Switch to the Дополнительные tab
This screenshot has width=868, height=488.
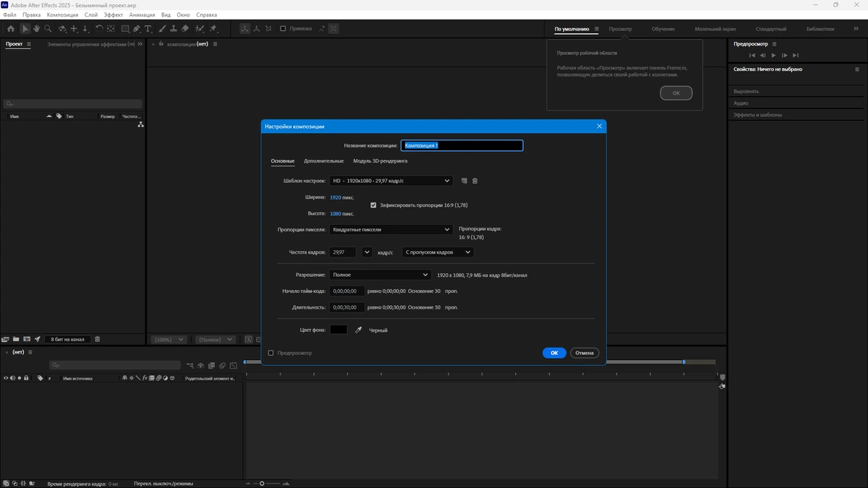pyautogui.click(x=324, y=160)
